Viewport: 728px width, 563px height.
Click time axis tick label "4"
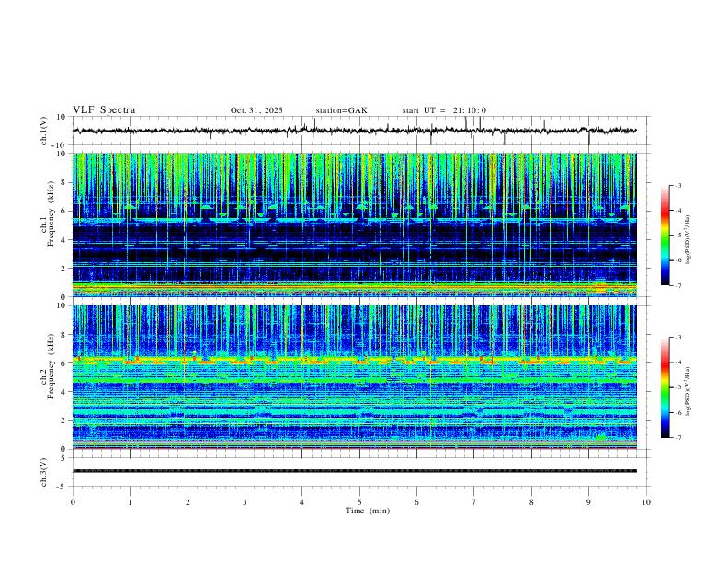point(302,502)
